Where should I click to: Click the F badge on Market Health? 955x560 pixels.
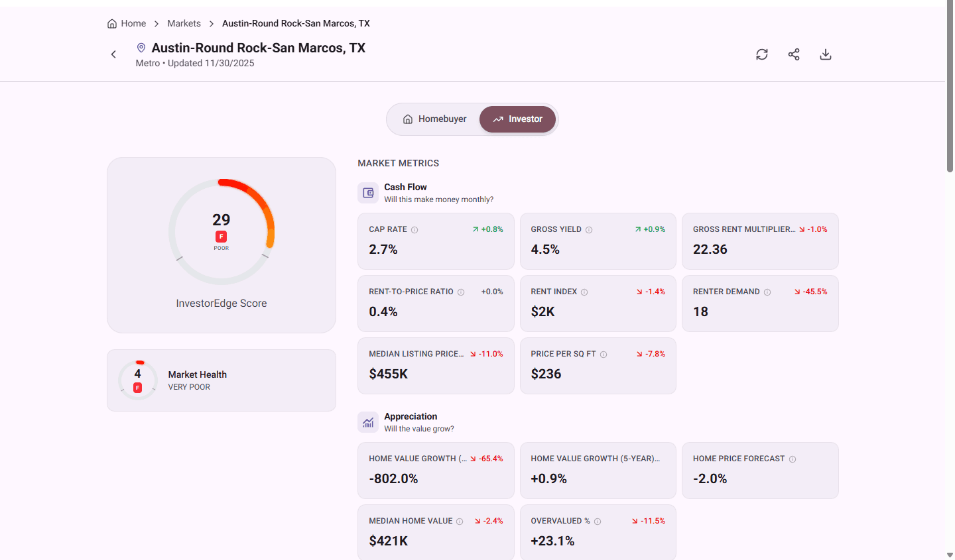pyautogui.click(x=137, y=387)
